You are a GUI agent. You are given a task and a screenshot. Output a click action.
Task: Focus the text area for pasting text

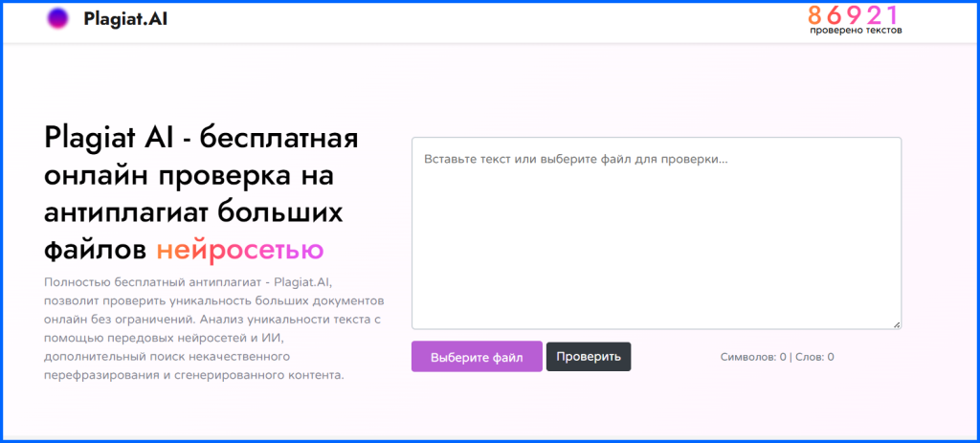pos(657,233)
